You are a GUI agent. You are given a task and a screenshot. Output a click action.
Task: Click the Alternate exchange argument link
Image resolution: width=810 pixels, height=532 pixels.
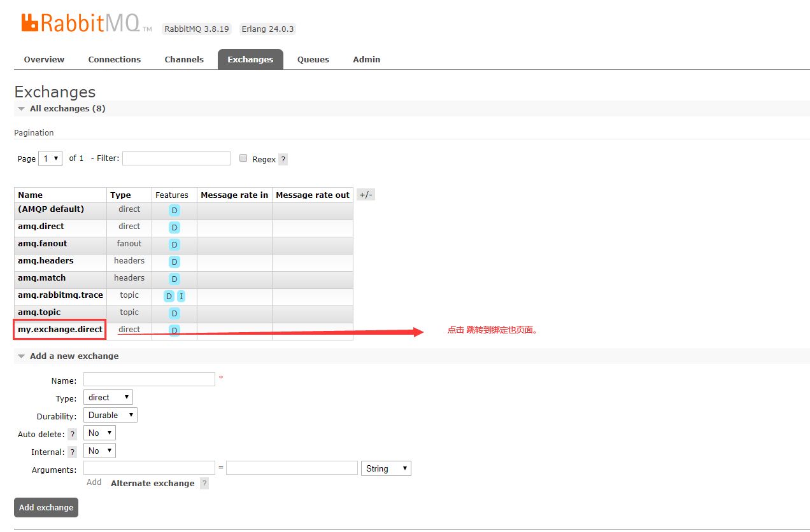click(x=153, y=484)
